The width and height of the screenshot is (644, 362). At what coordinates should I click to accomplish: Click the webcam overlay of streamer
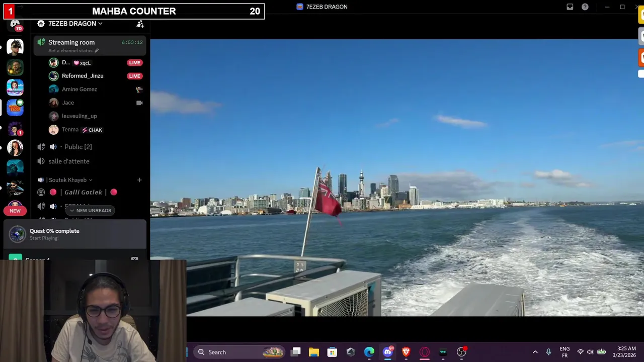point(93,311)
